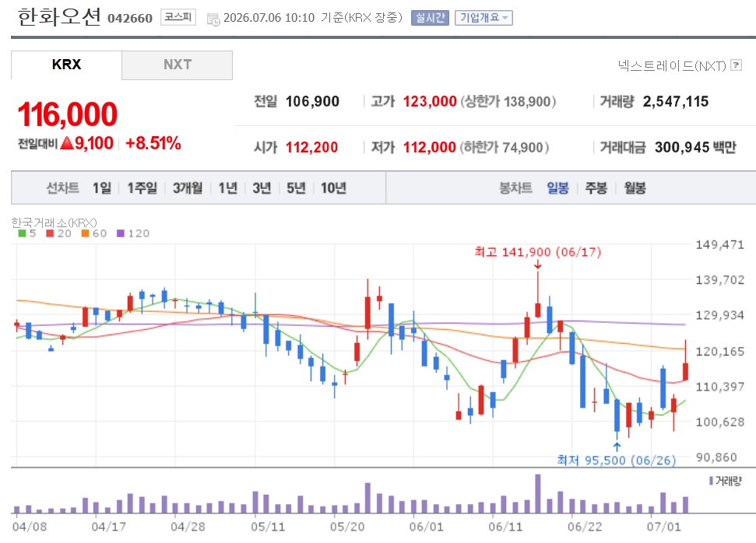Switch to the NXT tab
Viewport: 756px width, 543px height.
tap(177, 65)
